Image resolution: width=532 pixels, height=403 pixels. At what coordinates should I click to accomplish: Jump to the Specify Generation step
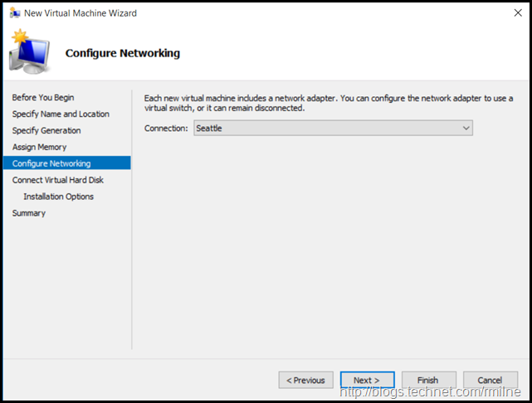click(x=46, y=131)
